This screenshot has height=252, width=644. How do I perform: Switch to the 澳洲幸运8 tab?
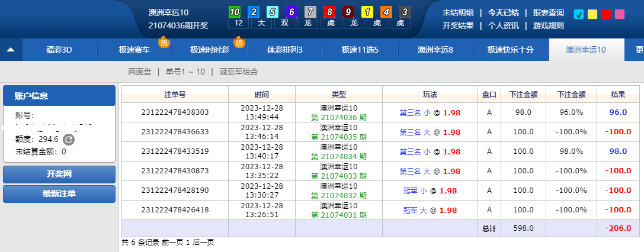pos(435,50)
